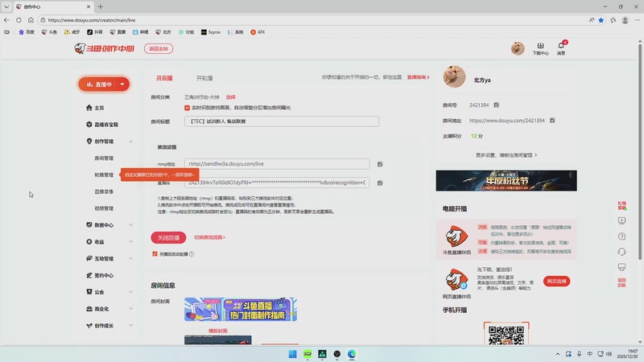Open 直播百宝箱 in the sidebar

tap(102, 125)
